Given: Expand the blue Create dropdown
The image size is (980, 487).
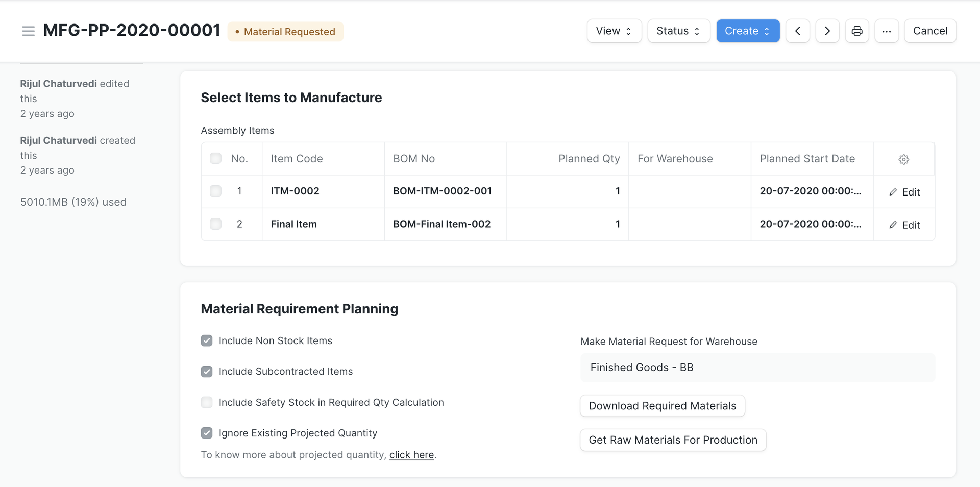Looking at the screenshot, I should click(747, 31).
